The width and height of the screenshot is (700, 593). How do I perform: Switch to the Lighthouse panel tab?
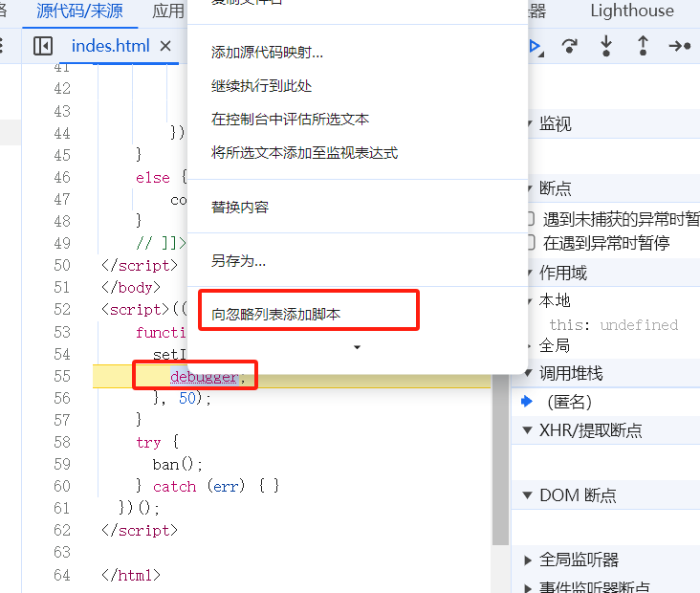pos(632,11)
